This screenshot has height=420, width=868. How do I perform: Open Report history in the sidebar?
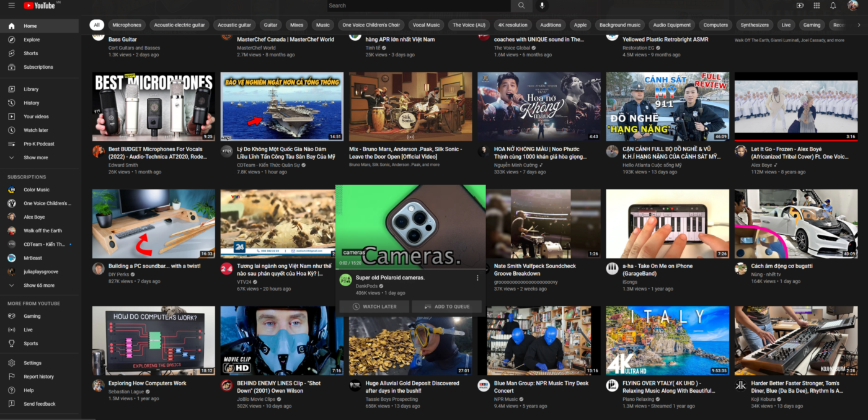[x=40, y=377]
